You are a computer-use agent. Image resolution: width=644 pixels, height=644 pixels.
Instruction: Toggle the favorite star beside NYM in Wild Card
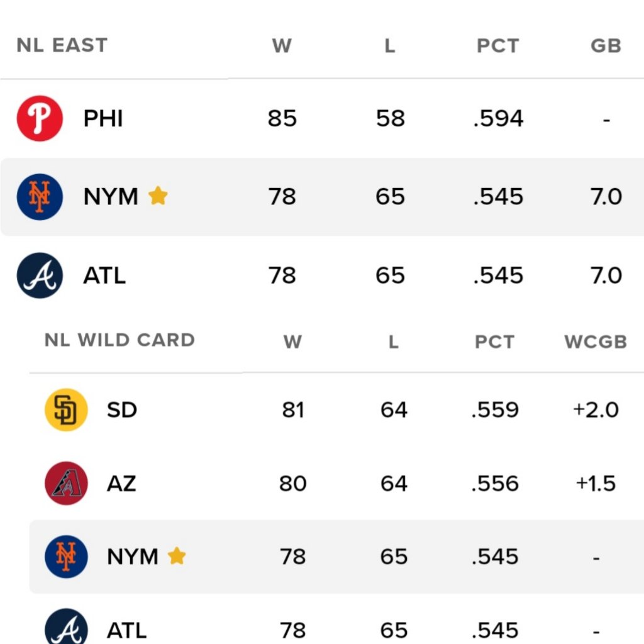click(x=177, y=556)
